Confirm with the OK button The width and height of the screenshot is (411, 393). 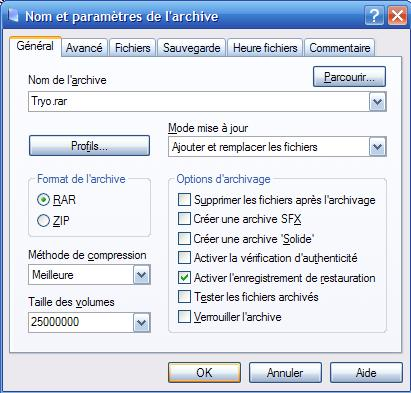(x=204, y=372)
